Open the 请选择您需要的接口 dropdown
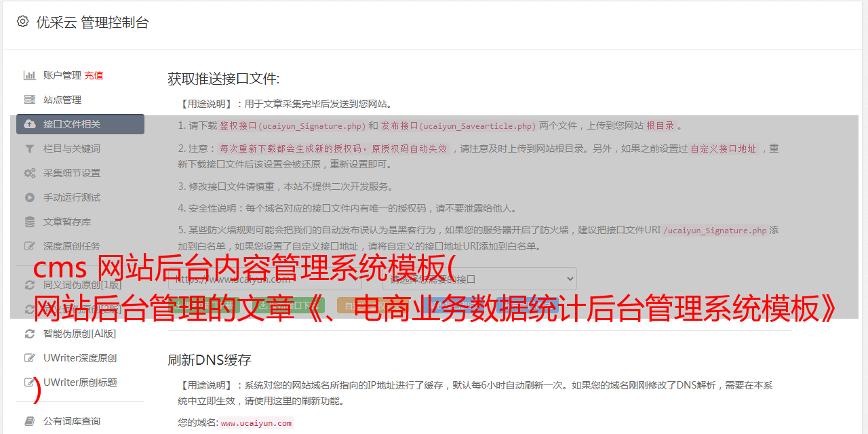868x434 pixels. [x=479, y=279]
